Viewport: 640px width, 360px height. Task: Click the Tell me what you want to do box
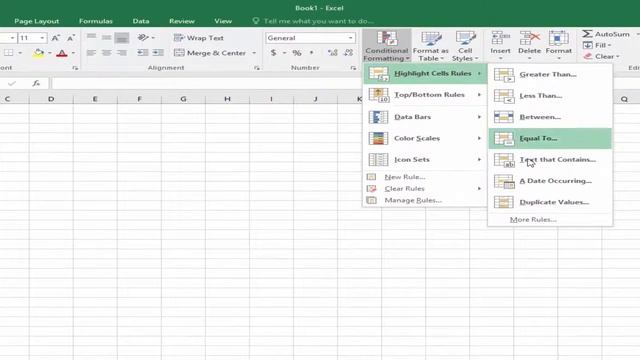tap(313, 21)
